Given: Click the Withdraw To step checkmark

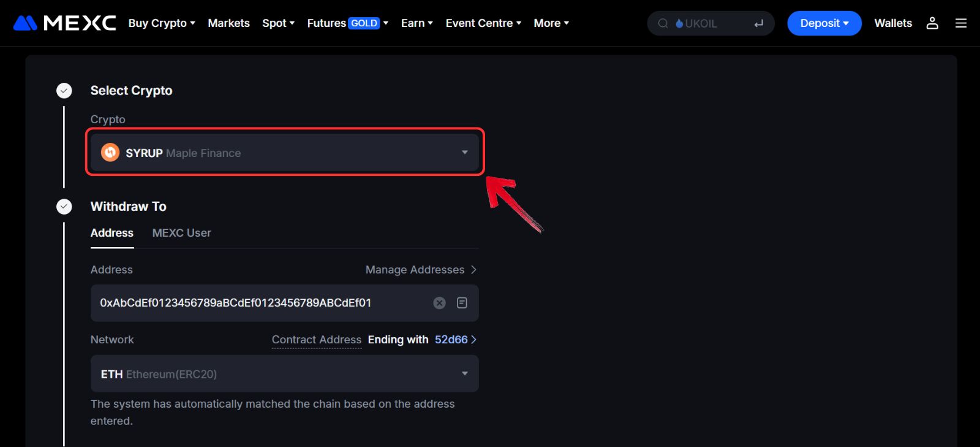Looking at the screenshot, I should pyautogui.click(x=64, y=207).
